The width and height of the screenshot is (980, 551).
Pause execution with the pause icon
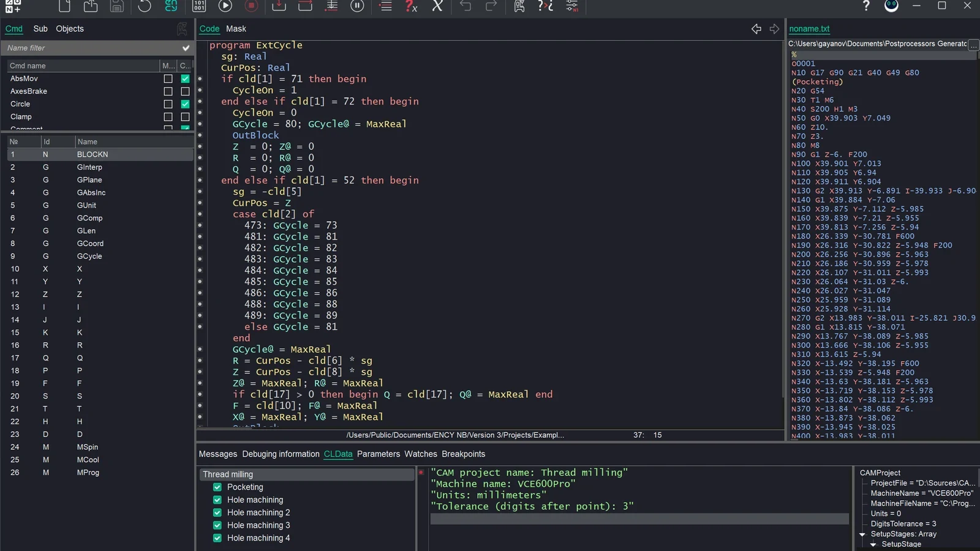[357, 6]
